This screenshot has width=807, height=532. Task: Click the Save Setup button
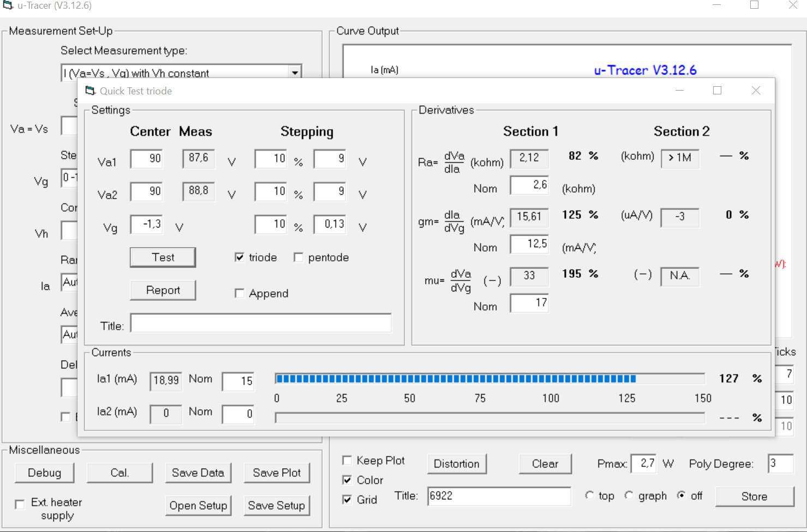(277, 506)
